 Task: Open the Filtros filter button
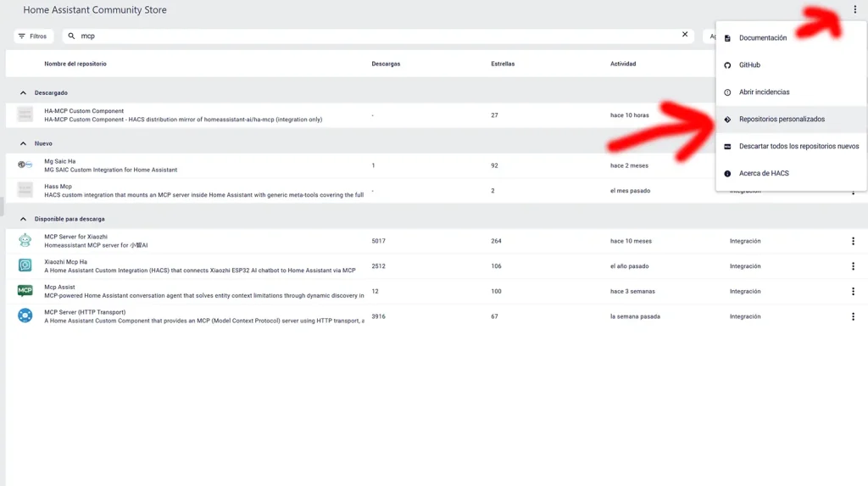coord(33,36)
